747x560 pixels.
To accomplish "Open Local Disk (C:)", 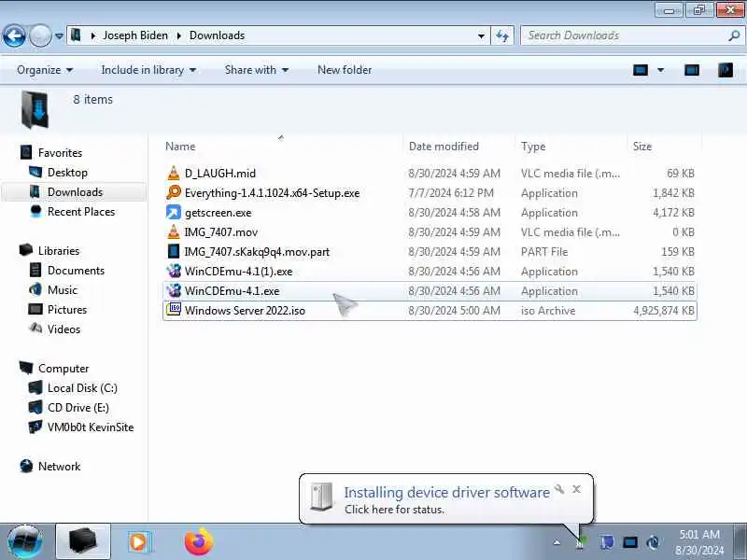I will (82, 388).
